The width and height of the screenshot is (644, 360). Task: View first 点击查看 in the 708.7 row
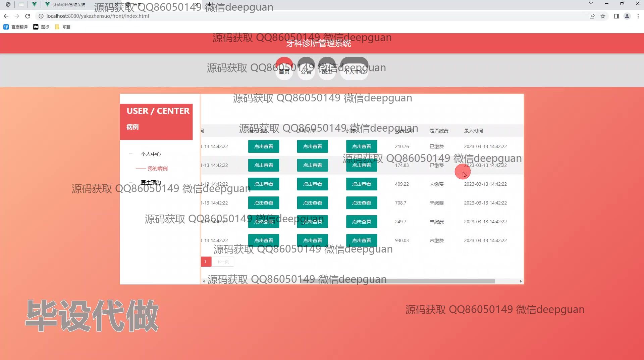[264, 203]
